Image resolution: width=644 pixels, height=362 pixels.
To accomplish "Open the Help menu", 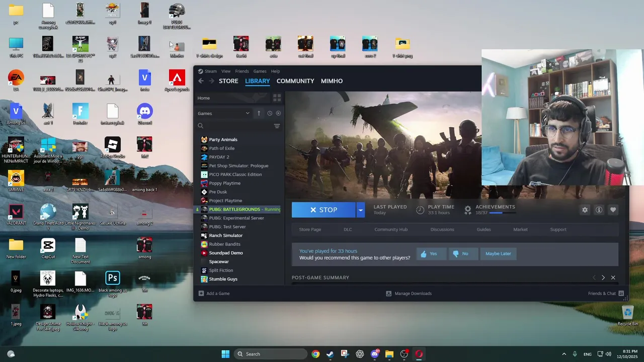I will click(276, 71).
